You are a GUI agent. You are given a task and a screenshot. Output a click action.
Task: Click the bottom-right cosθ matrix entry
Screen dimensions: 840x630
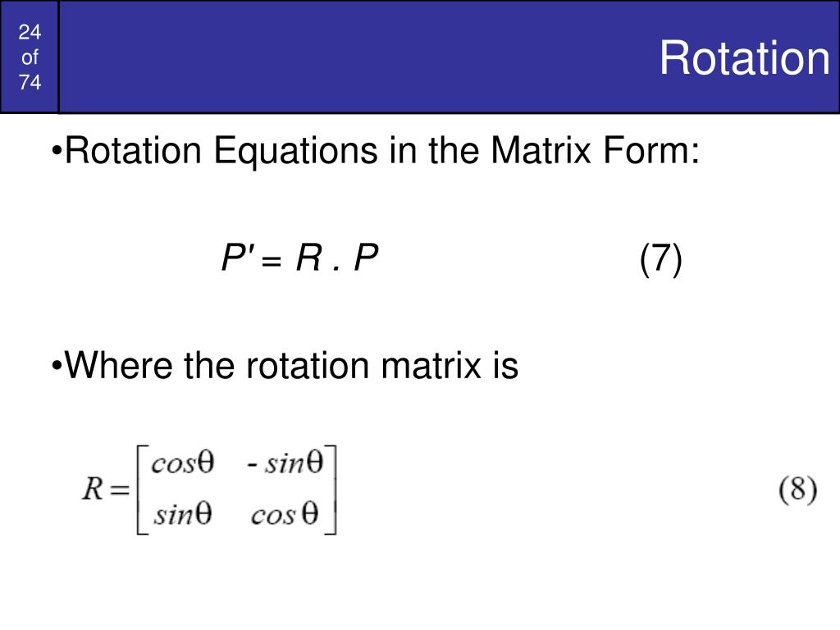tap(285, 514)
